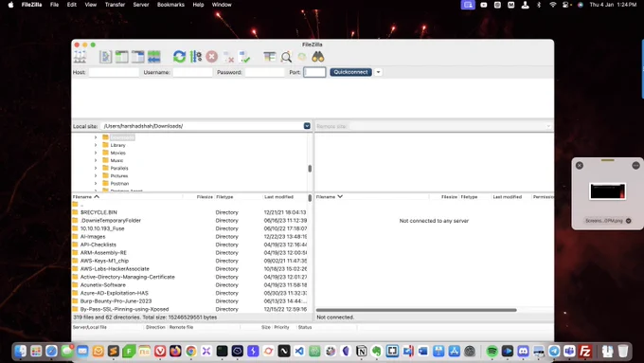Screen dimensions: 644x363
Task: Click the disconnect from server icon
Action: pyautogui.click(x=228, y=57)
